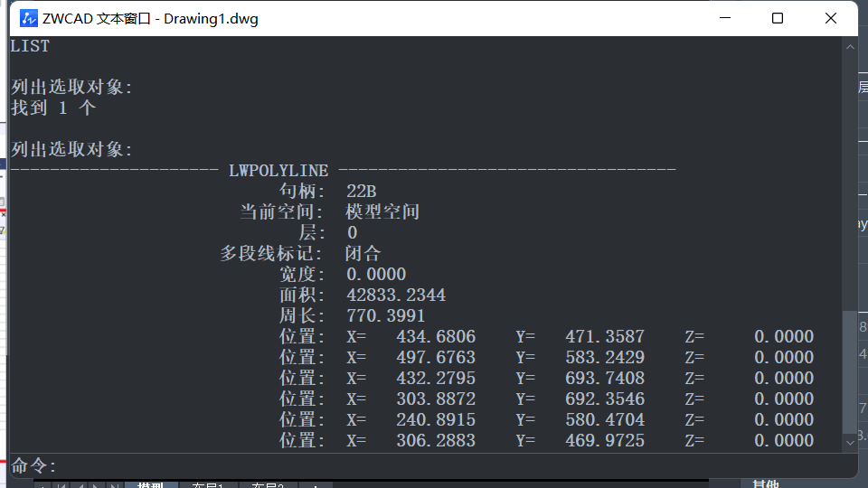Screen dimensions: 868x488
Task: Minimize the ZWCAD text window
Action: tap(725, 18)
